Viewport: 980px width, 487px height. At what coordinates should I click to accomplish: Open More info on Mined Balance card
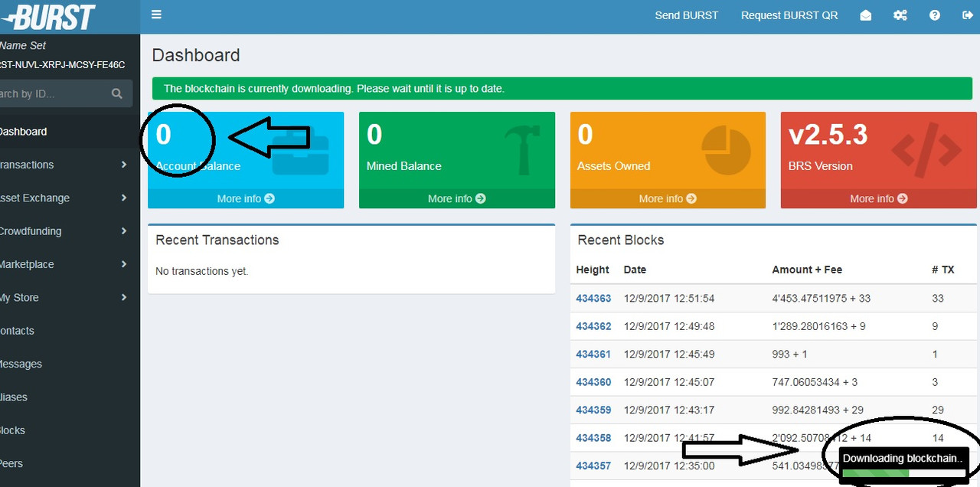457,198
